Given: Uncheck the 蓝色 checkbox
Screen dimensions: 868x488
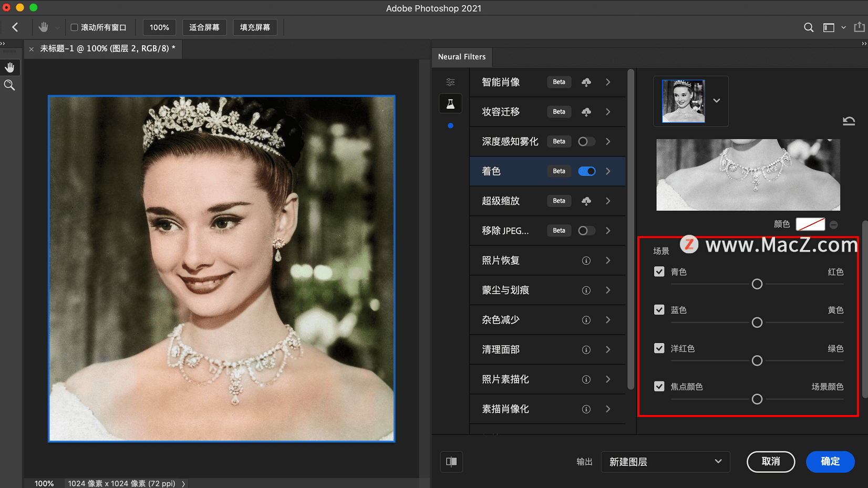Looking at the screenshot, I should (659, 310).
